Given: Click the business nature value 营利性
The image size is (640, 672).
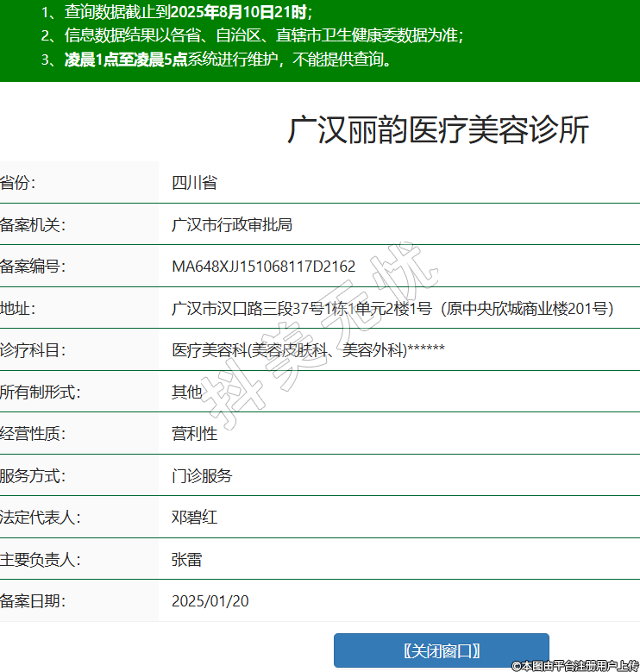Looking at the screenshot, I should pos(194,434).
